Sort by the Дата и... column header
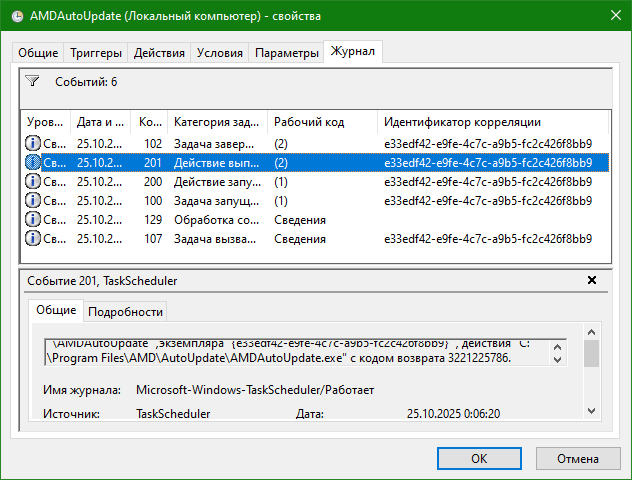This screenshot has width=632, height=480. click(100, 122)
